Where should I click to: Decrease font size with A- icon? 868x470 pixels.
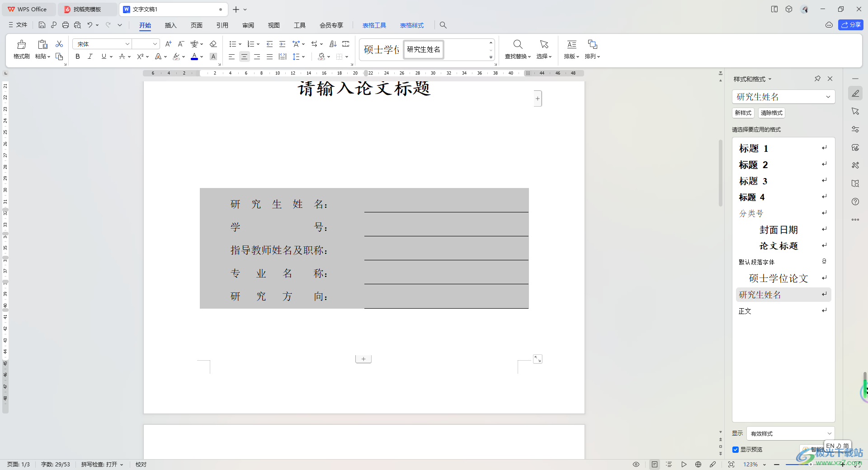tap(181, 44)
